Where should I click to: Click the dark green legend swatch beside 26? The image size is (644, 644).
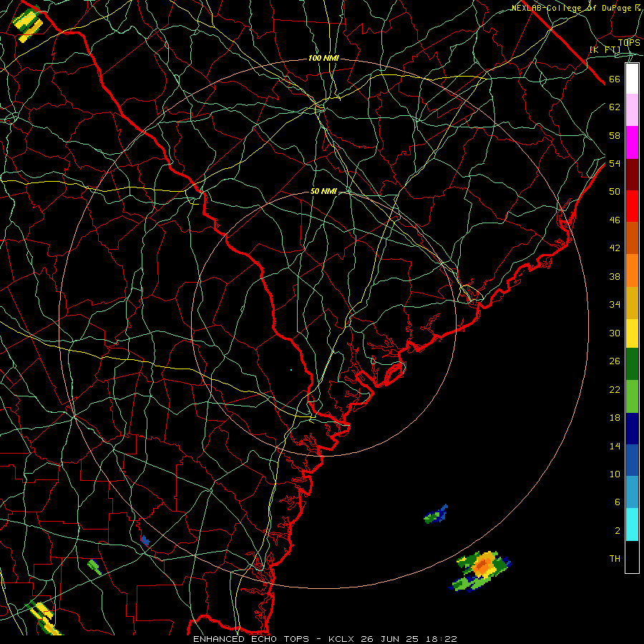[632, 364]
